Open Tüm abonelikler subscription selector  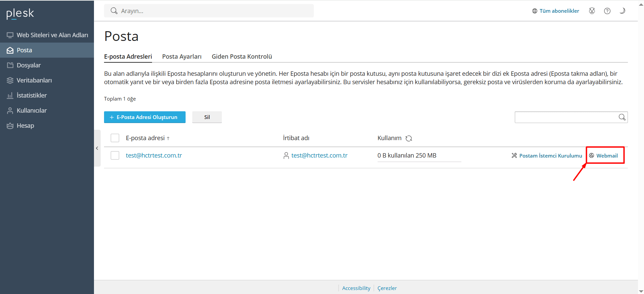(555, 11)
